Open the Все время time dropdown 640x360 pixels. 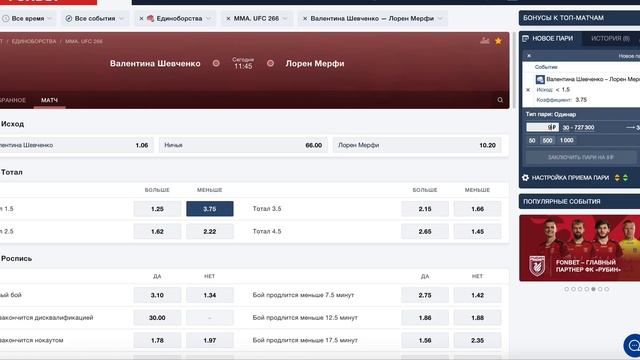27,18
